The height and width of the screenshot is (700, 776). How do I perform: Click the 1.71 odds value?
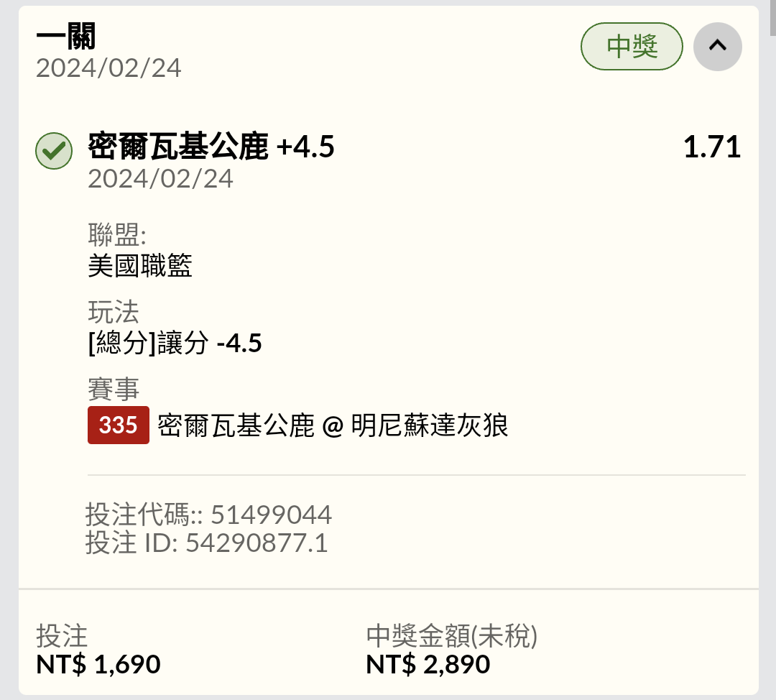pyautogui.click(x=711, y=147)
